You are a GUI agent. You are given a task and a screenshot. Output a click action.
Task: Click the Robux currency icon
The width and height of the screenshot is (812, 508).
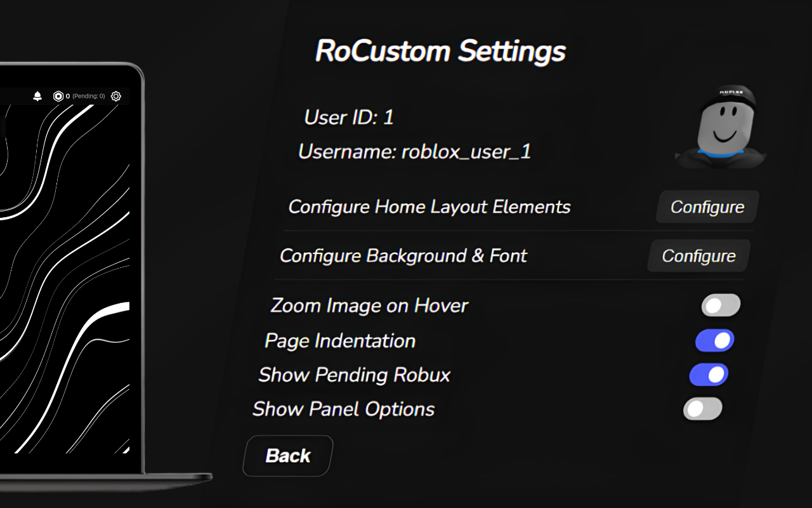tap(57, 95)
